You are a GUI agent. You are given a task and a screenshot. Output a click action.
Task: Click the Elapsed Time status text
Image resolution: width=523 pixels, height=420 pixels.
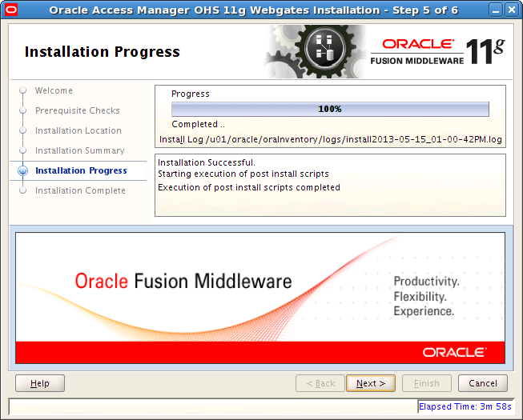(465, 406)
